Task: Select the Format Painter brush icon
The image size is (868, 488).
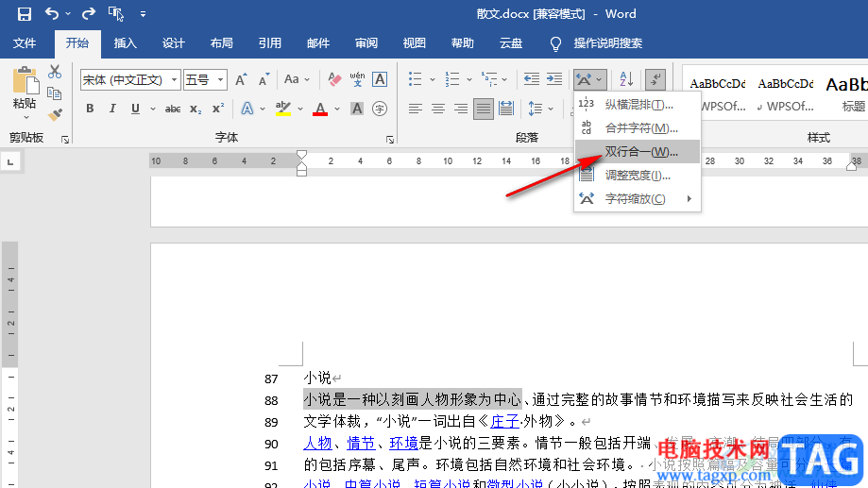Action: pos(54,115)
